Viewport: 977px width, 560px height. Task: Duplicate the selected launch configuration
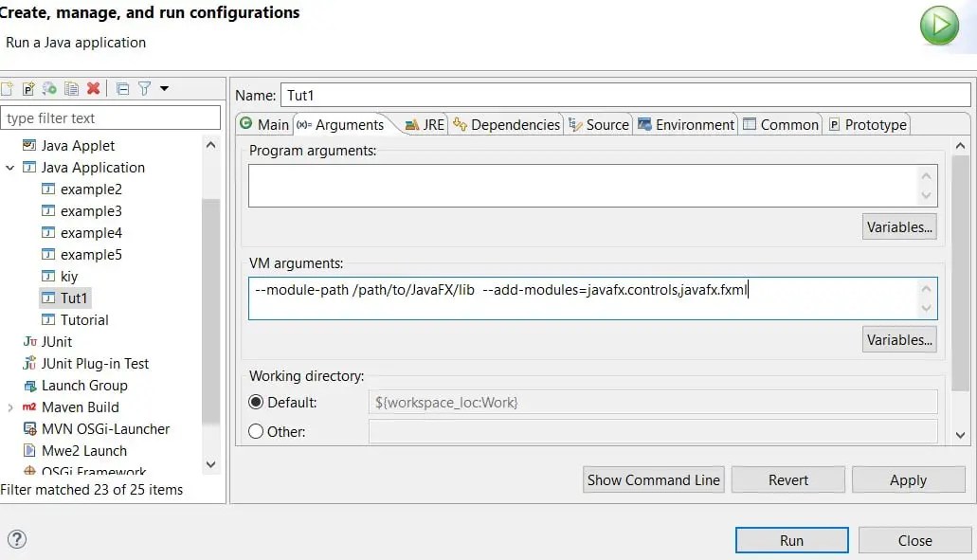click(x=71, y=86)
